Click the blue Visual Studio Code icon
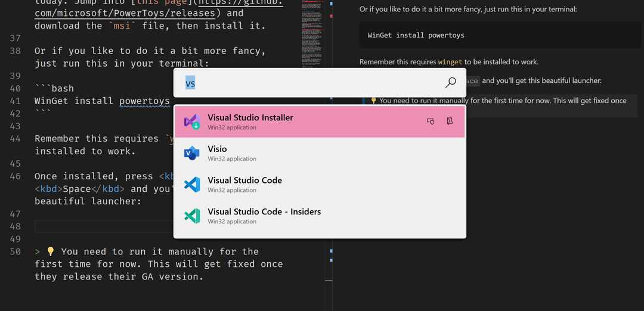This screenshot has width=644, height=311. [192, 185]
